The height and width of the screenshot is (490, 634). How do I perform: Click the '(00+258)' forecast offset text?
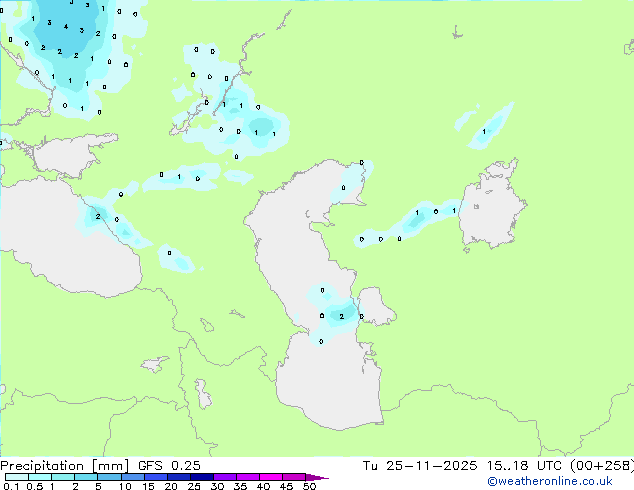(602, 466)
